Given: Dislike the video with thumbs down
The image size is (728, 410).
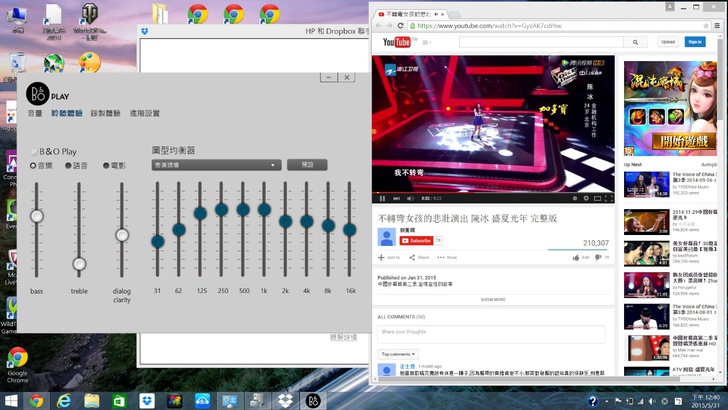Looking at the screenshot, I should 598,257.
